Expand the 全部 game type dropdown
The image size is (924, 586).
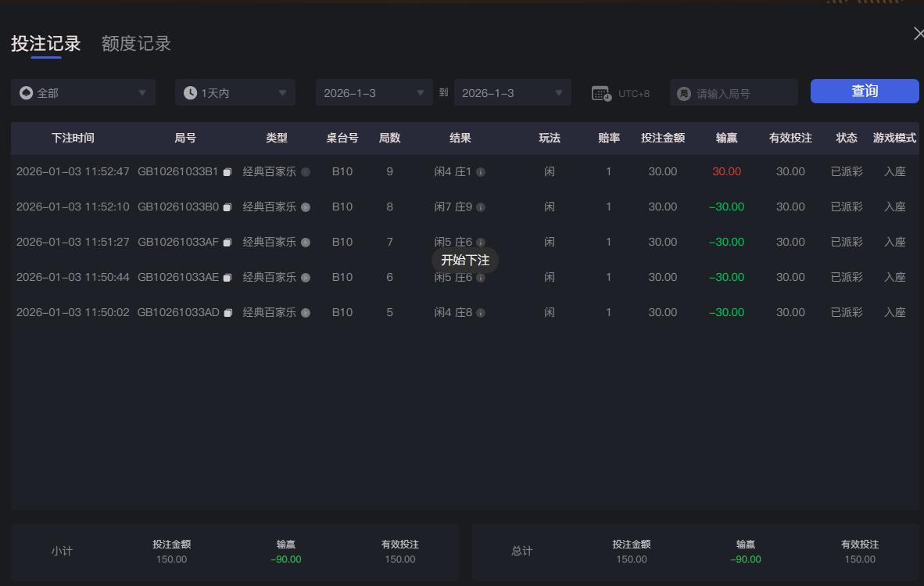143,92
